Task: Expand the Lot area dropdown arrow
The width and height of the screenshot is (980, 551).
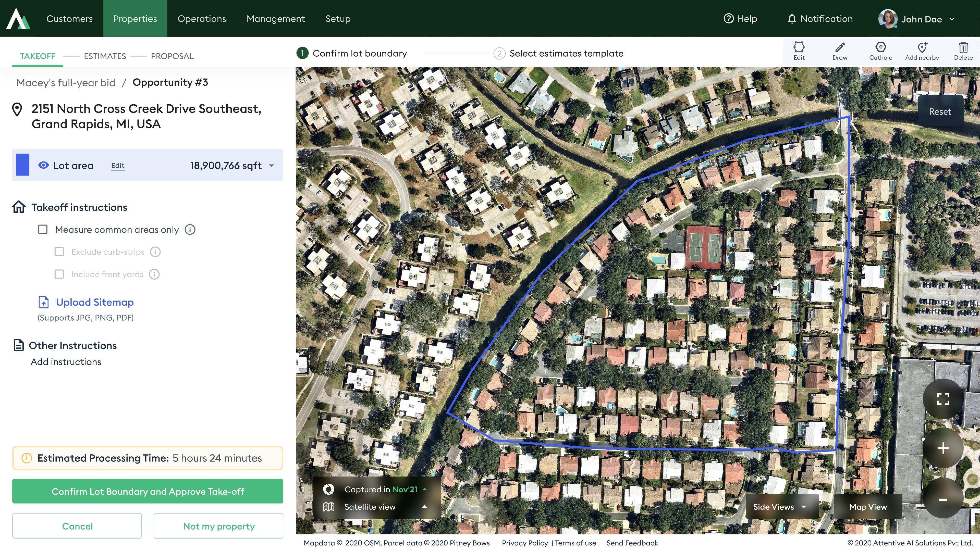Action: [271, 165]
